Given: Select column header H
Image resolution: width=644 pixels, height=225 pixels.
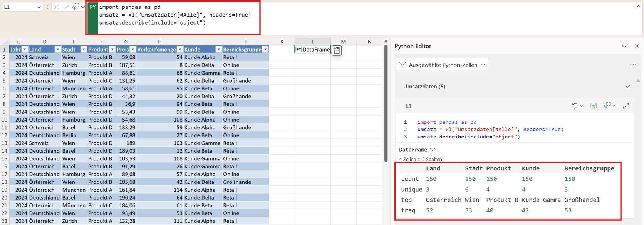Looking at the screenshot, I should coord(159,42).
